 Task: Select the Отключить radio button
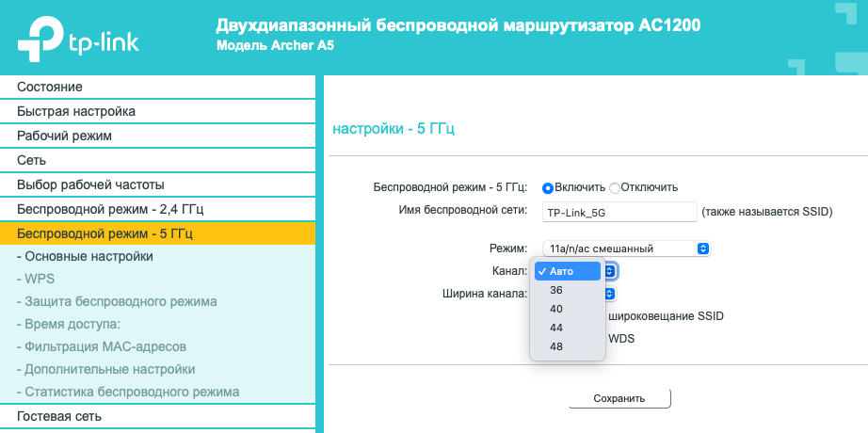tap(615, 187)
